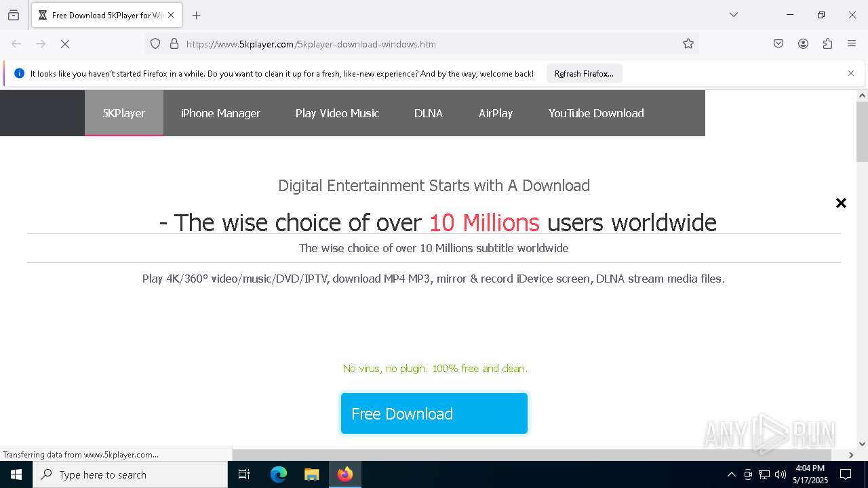This screenshot has height=488, width=868.
Task: Open the notification center icon
Action: click(x=846, y=474)
